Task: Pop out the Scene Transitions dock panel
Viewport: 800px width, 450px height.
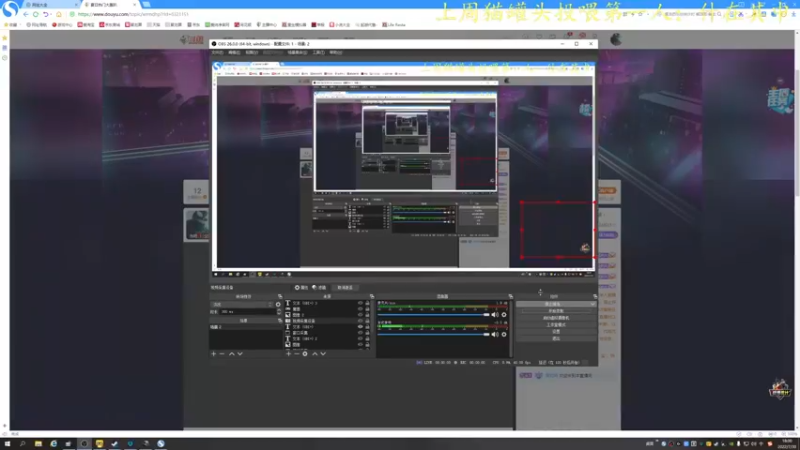Action: coord(280,296)
